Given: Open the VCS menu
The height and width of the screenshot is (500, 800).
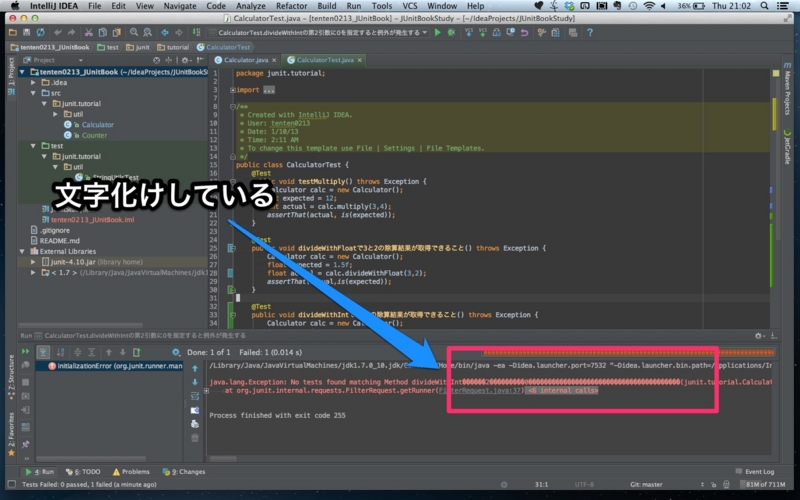Looking at the screenshot, I should (410, 6).
